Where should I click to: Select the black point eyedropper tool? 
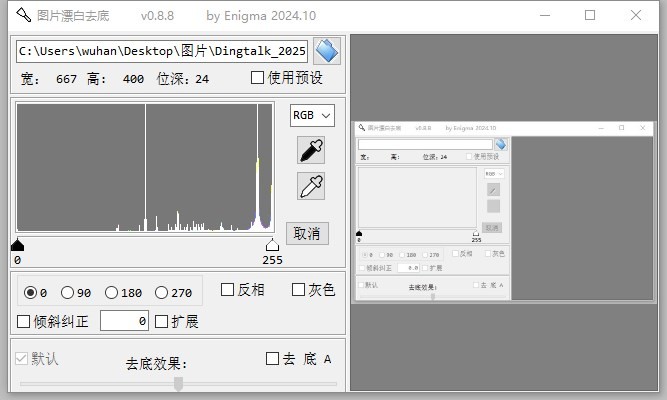311,150
